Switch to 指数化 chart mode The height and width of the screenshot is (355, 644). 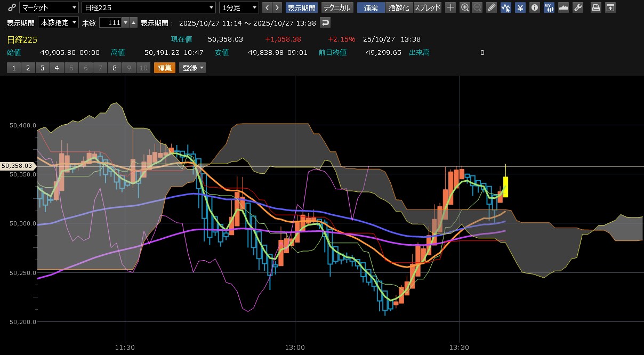pyautogui.click(x=399, y=7)
